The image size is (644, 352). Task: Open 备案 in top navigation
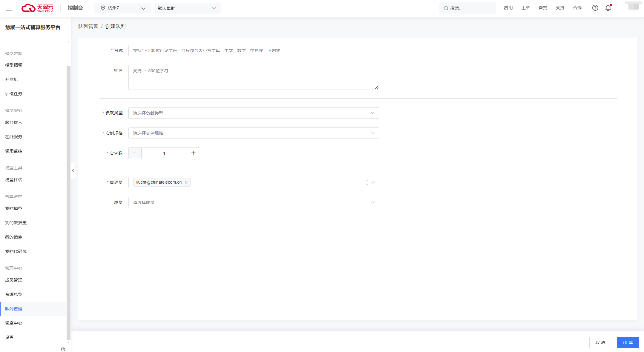click(543, 8)
